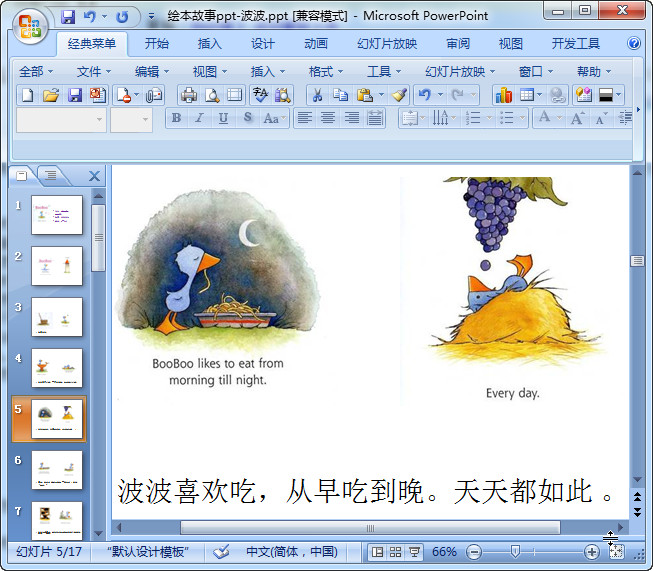Click the Print Preview magnifier icon
The width and height of the screenshot is (653, 571).
[212, 95]
